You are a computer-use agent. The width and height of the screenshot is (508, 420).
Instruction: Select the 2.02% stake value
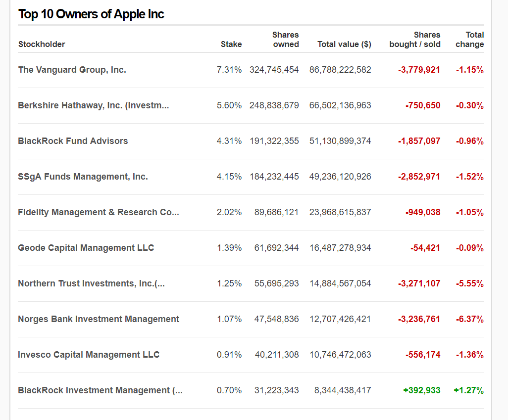(x=229, y=212)
